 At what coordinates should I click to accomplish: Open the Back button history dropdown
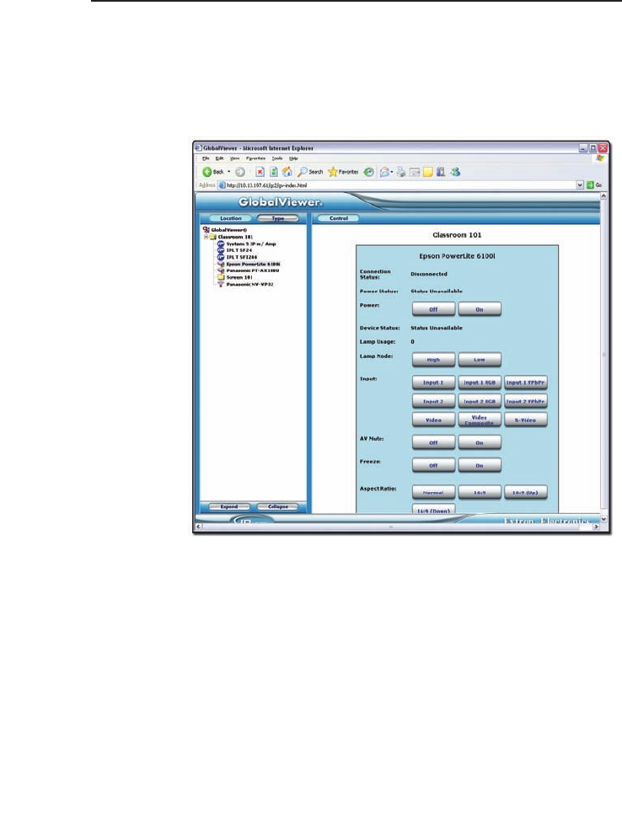[228, 172]
